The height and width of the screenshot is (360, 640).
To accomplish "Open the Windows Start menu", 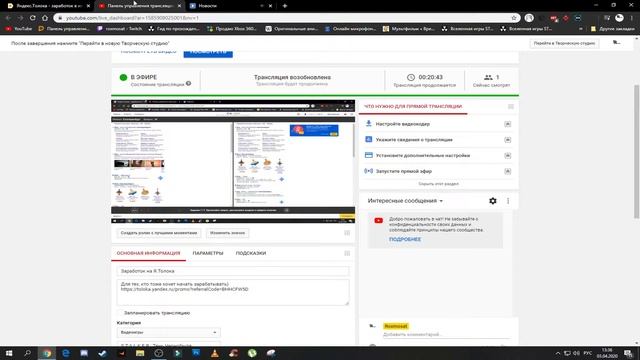I will click(9, 353).
